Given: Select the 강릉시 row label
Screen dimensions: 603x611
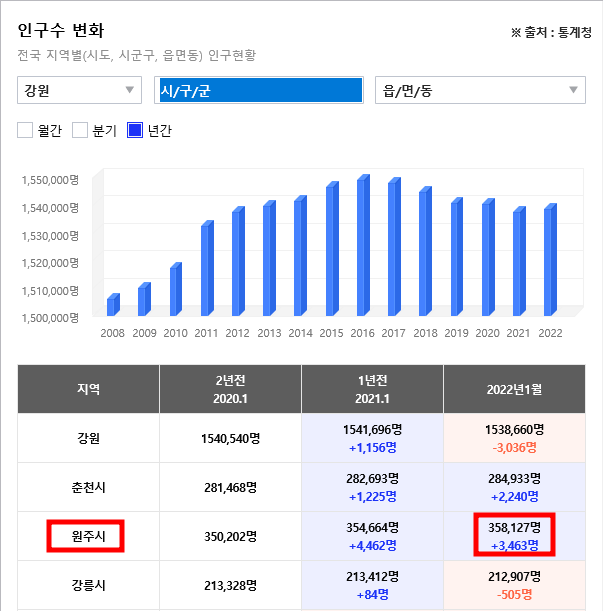Looking at the screenshot, I should pyautogui.click(x=88, y=585).
